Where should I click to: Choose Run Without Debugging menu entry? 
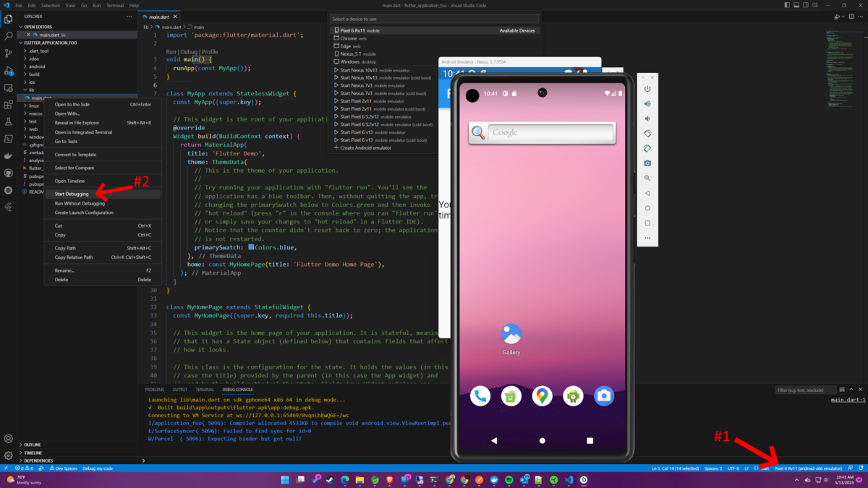[80, 203]
